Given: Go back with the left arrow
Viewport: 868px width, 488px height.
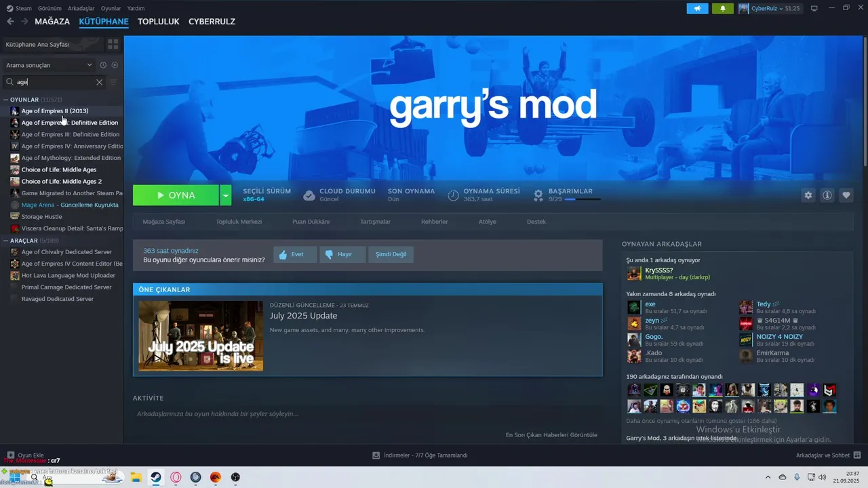Looking at the screenshot, I should pos(10,22).
